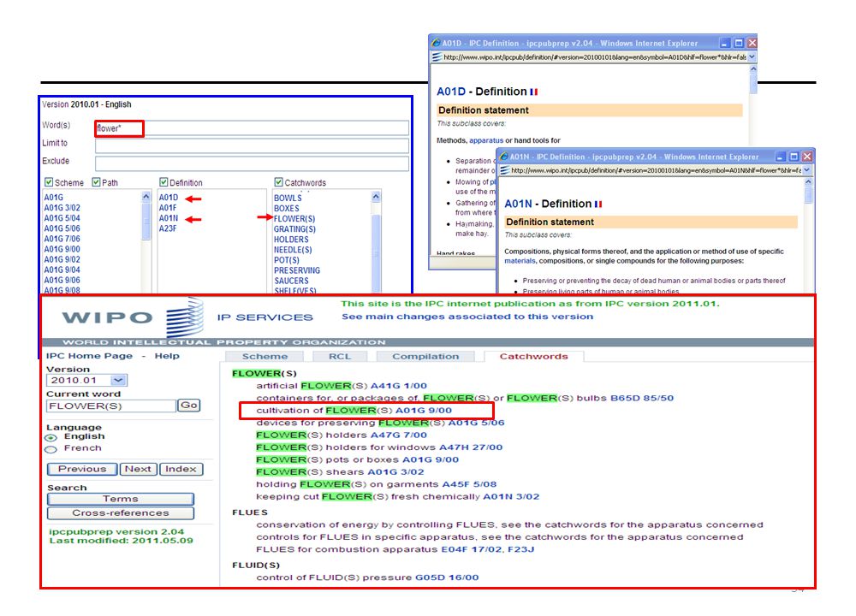Open the Version 2010.01 dropdown
856x616 pixels.
point(118,380)
